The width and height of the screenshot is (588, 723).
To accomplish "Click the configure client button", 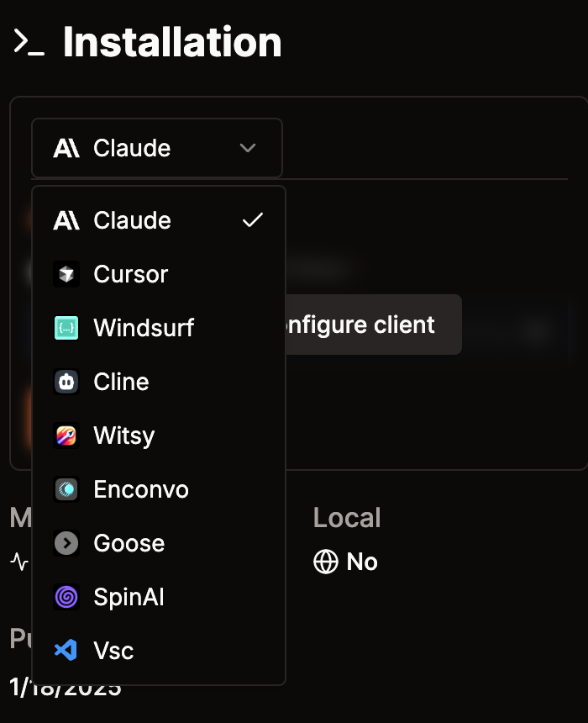I will pyautogui.click(x=373, y=325).
